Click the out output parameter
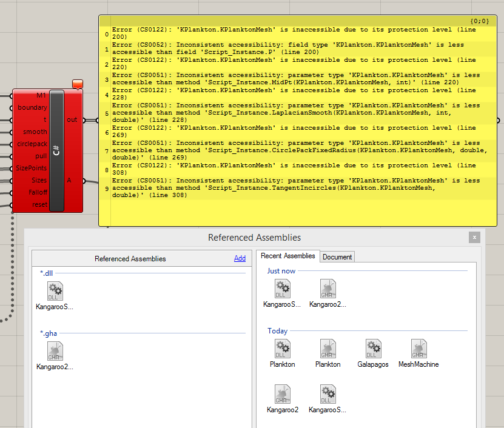 click(72, 120)
